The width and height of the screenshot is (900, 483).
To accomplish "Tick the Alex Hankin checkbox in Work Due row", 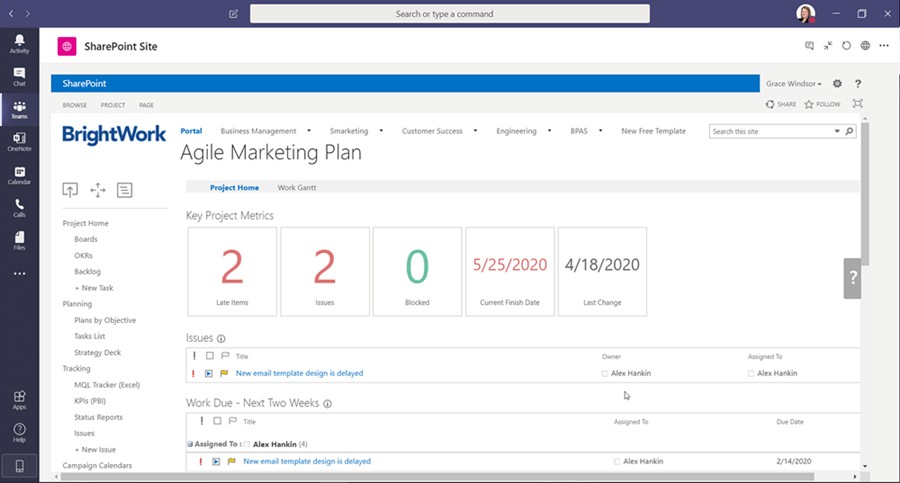I will (616, 462).
